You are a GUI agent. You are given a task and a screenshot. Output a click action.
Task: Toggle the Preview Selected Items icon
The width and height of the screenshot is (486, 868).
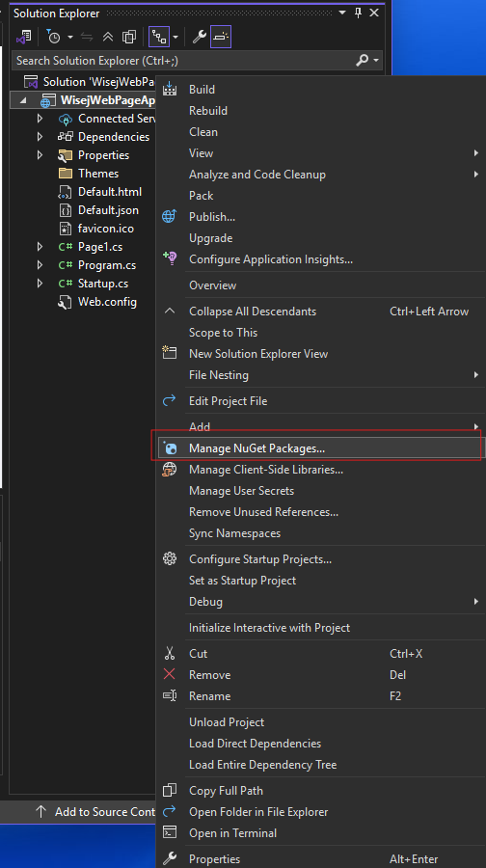pos(221,37)
